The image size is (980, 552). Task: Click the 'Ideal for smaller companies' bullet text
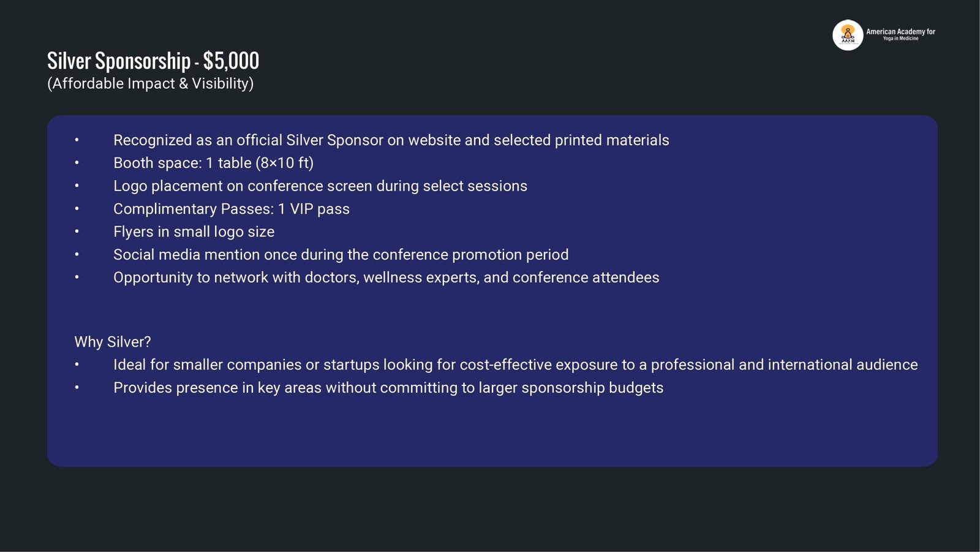point(515,365)
